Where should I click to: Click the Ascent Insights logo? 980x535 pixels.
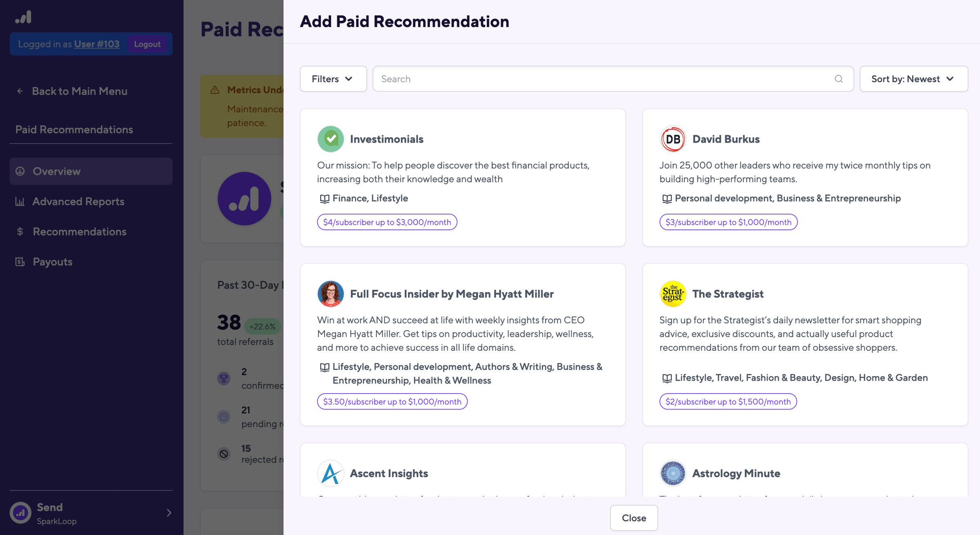point(330,473)
